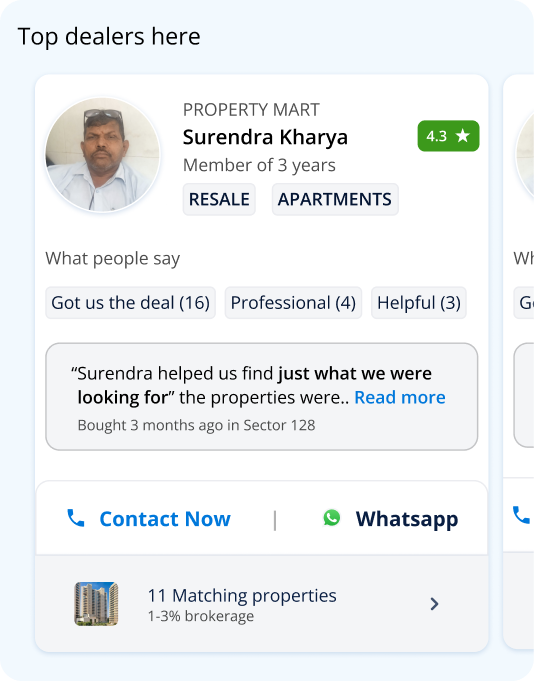
Task: Tap the green WhatsApp logo icon
Action: (332, 518)
